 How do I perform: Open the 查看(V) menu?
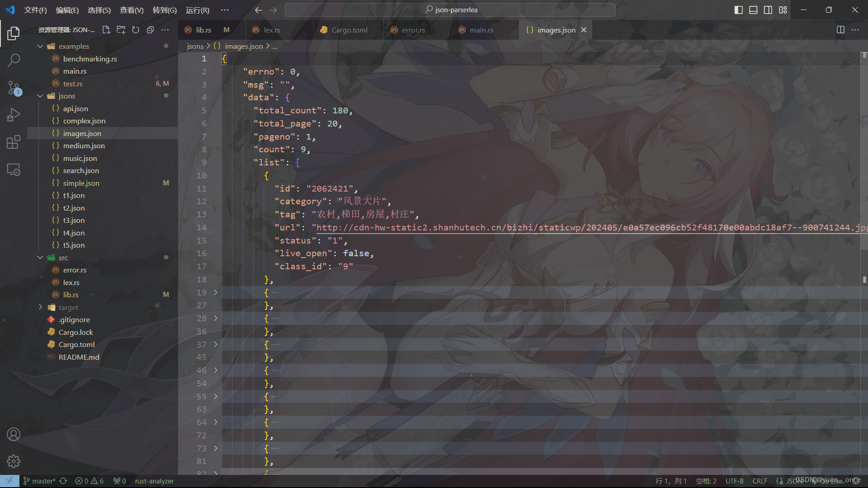pos(132,10)
